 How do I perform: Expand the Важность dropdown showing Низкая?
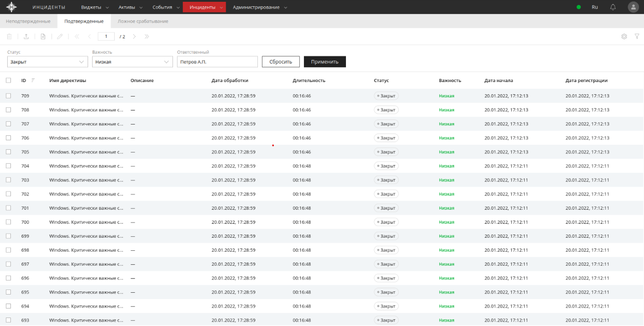tap(132, 62)
